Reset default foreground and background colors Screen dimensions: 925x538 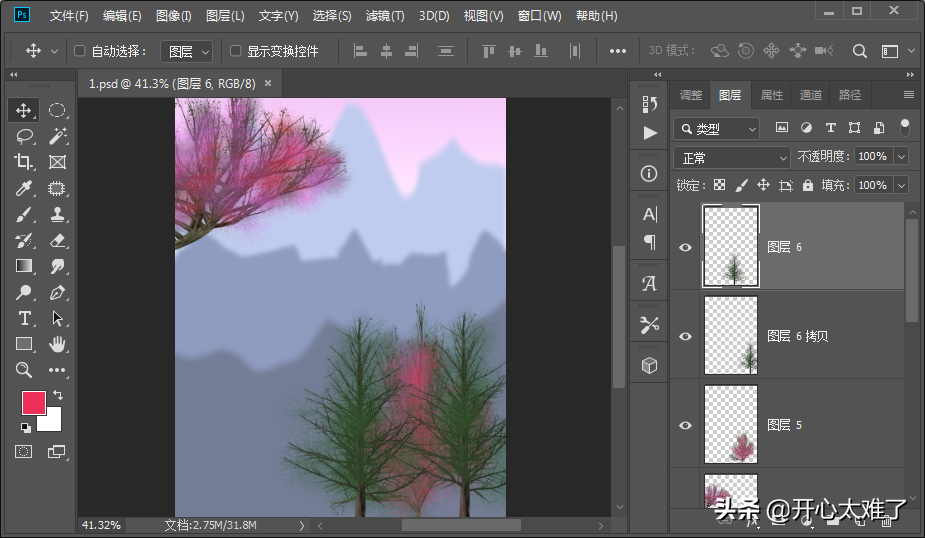pyautogui.click(x=25, y=427)
